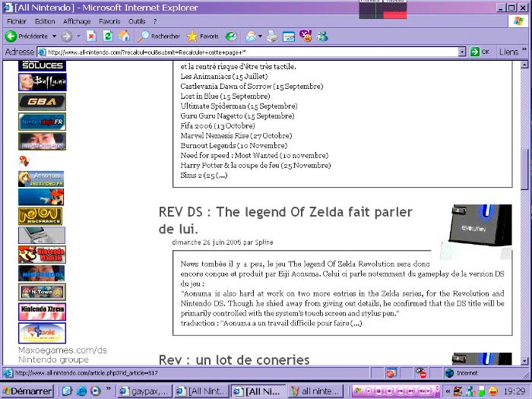Launch Windows Media Player from quick launch

click(x=95, y=391)
